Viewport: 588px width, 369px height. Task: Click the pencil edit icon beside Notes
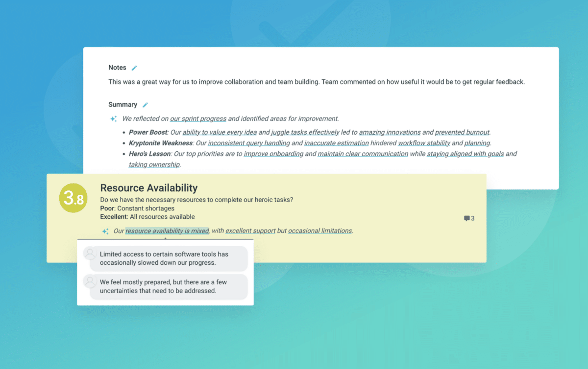coord(134,68)
